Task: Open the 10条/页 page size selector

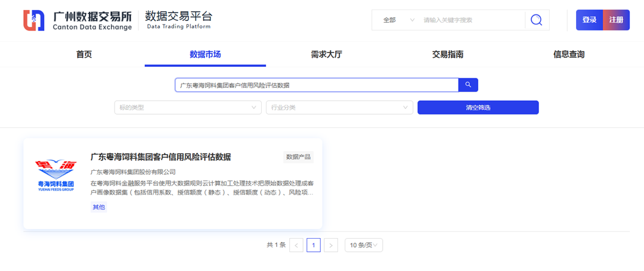Action: pos(364,245)
